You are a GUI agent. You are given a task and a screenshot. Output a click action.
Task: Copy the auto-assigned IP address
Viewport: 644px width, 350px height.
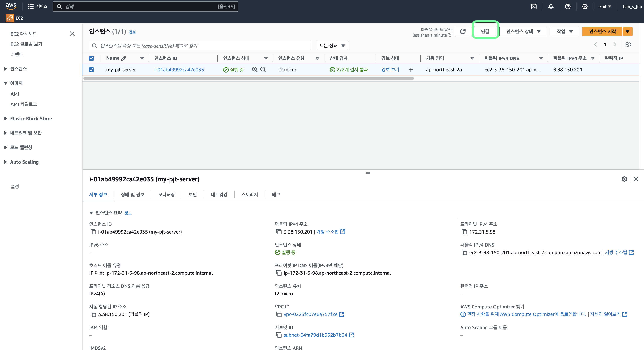(x=93, y=314)
